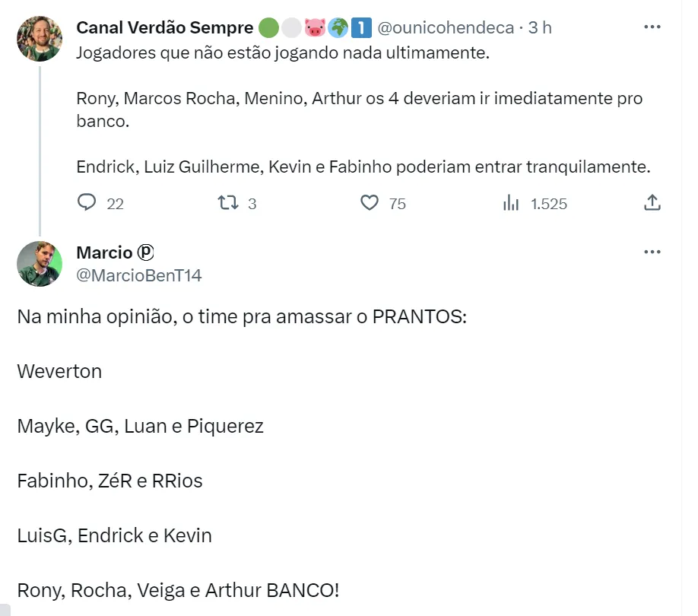Click the 3 h timestamp link

point(540,28)
